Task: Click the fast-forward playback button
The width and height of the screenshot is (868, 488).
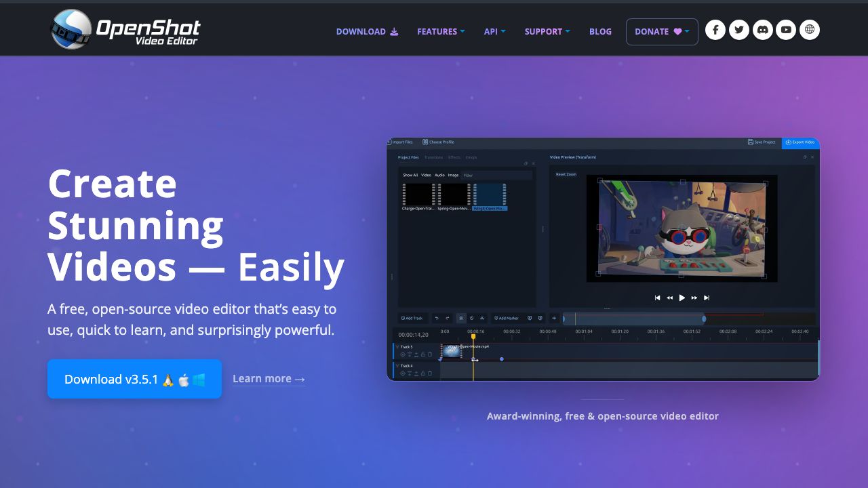Action: click(694, 298)
